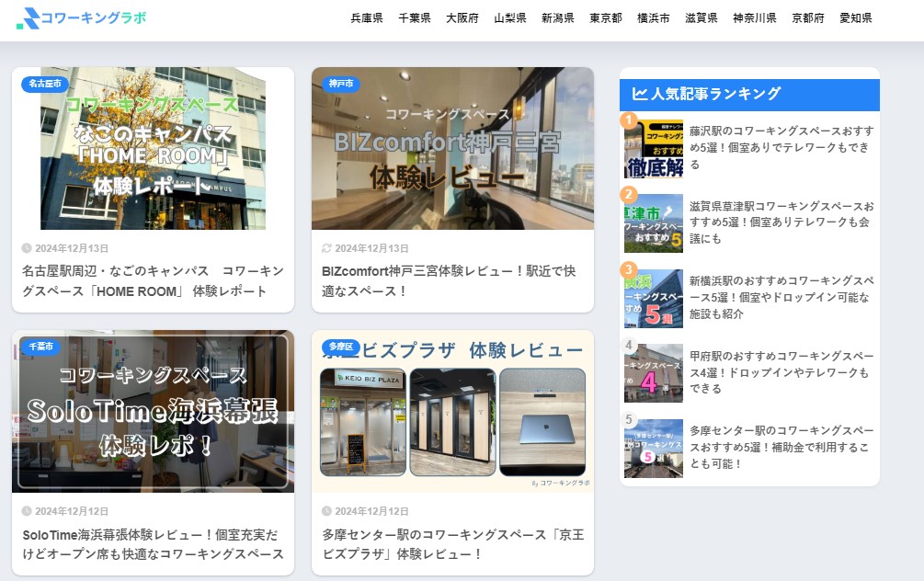Click the 千葉市 category badge
The width and height of the screenshot is (924, 581).
41,347
